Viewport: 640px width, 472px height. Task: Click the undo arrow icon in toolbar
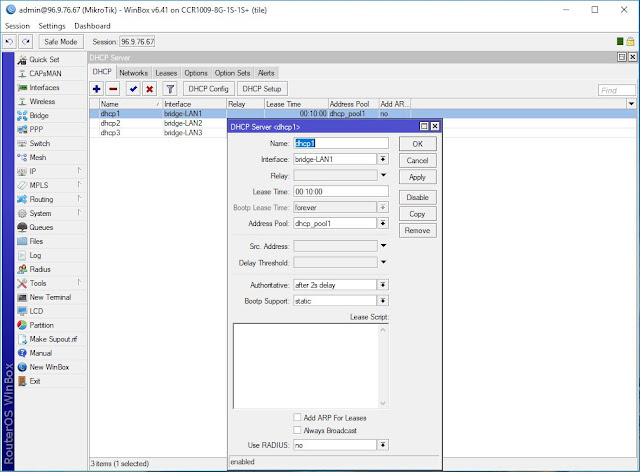[x=9, y=42]
